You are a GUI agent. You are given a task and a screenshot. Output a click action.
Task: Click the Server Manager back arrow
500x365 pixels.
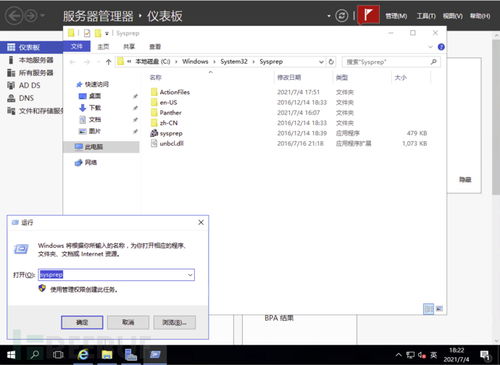click(x=14, y=16)
